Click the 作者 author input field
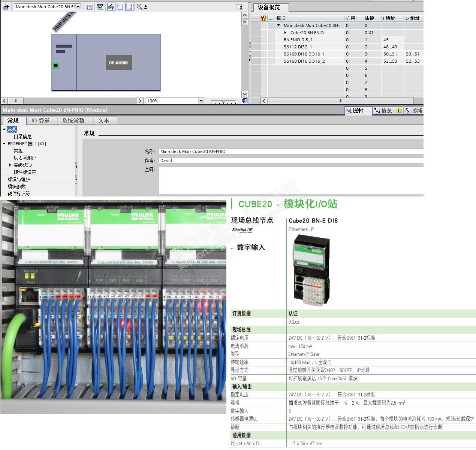This screenshot has height=450, width=476. [291, 160]
